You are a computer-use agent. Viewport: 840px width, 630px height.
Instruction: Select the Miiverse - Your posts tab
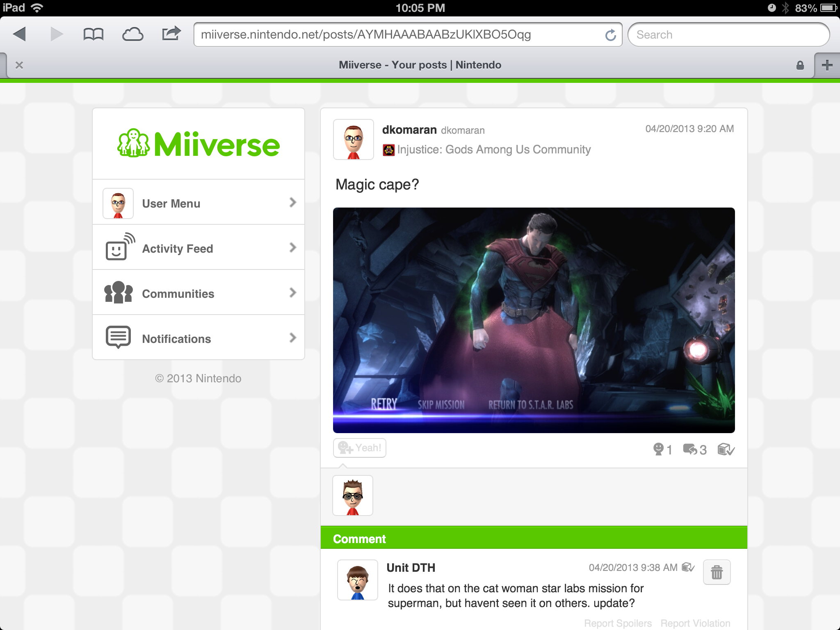(420, 65)
